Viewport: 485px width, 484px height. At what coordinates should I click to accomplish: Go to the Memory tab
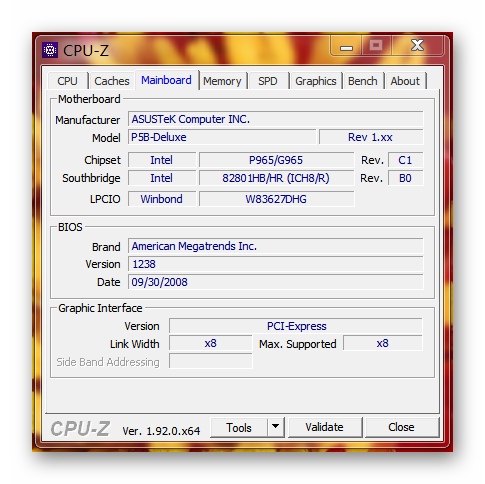(222, 81)
